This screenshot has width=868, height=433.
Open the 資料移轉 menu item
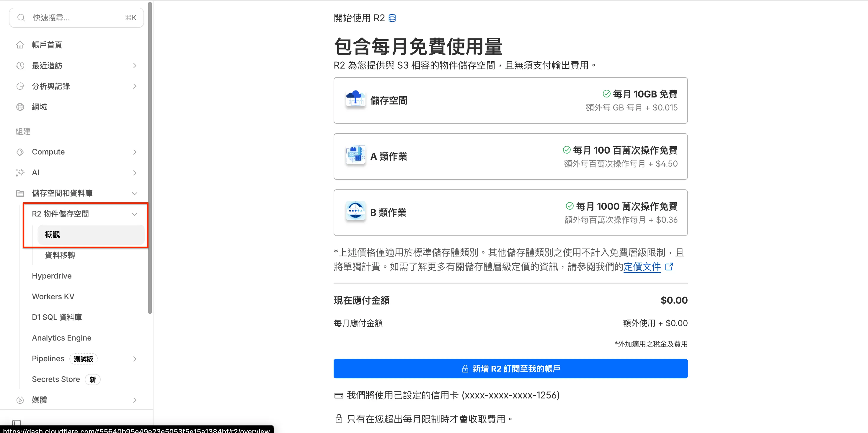pos(60,255)
